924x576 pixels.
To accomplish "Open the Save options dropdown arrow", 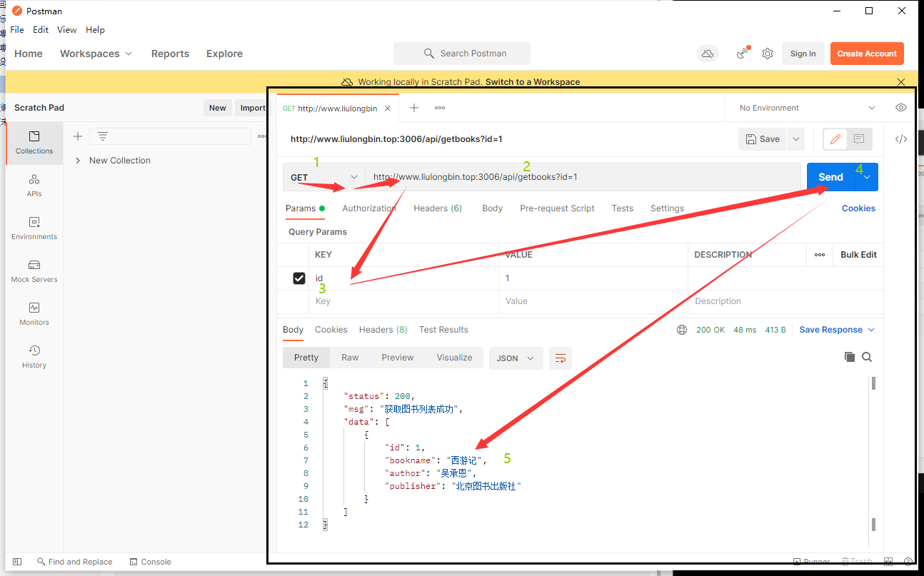I will point(796,139).
